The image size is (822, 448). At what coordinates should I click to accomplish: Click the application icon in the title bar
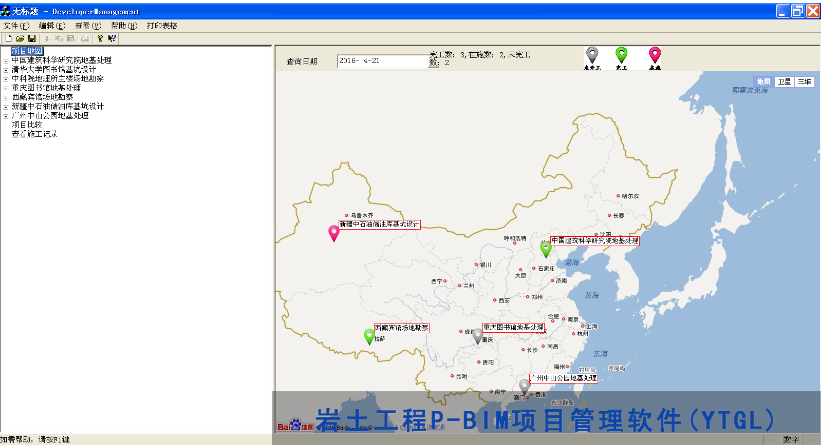coord(5,11)
